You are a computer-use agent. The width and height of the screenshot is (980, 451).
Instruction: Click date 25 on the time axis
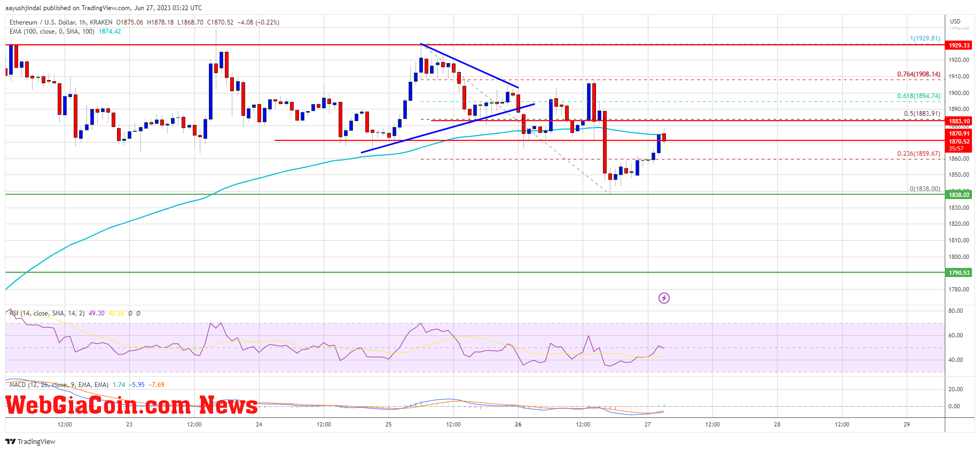coord(388,424)
